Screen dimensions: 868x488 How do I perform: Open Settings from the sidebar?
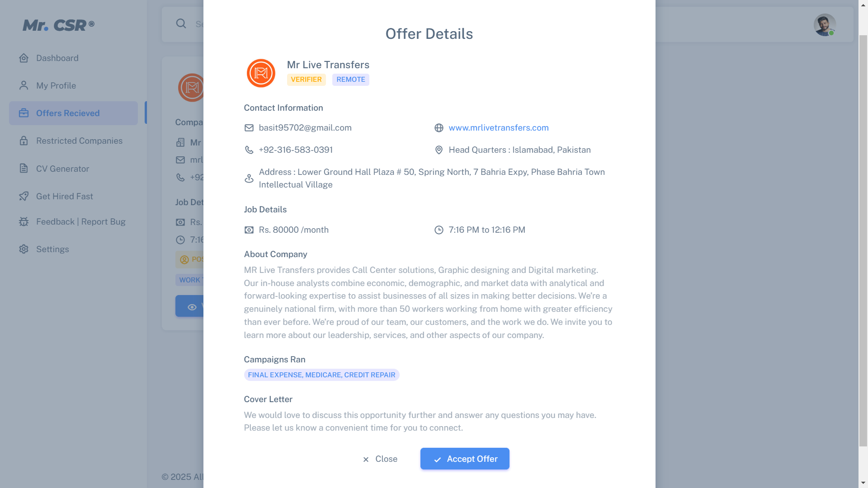[x=52, y=249]
